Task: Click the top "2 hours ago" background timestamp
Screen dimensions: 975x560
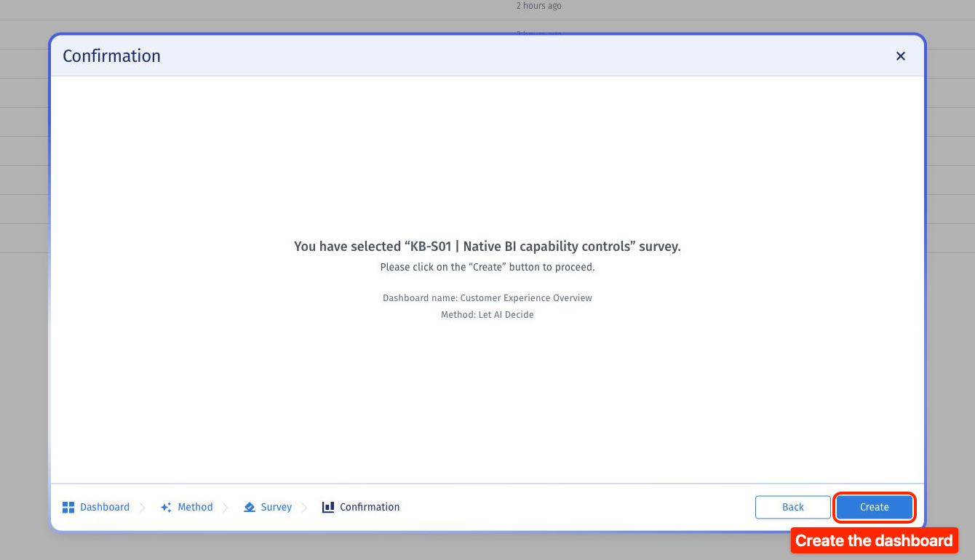Action: point(539,6)
